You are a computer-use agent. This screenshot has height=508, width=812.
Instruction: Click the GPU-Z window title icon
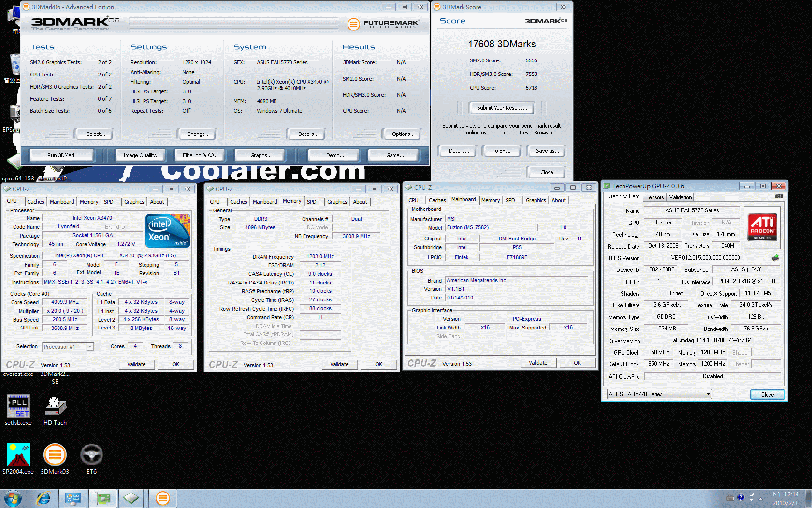point(607,186)
